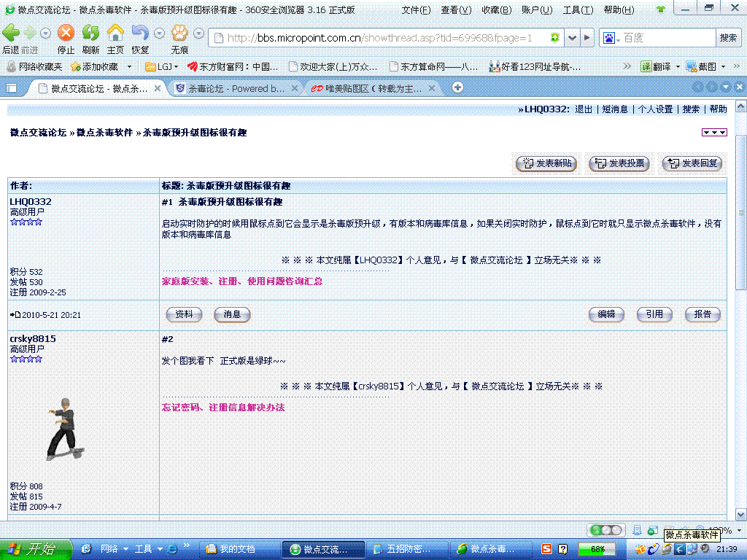Click the tab list icon left of tabs
Screen dimensions: 747x560
click(x=11, y=88)
